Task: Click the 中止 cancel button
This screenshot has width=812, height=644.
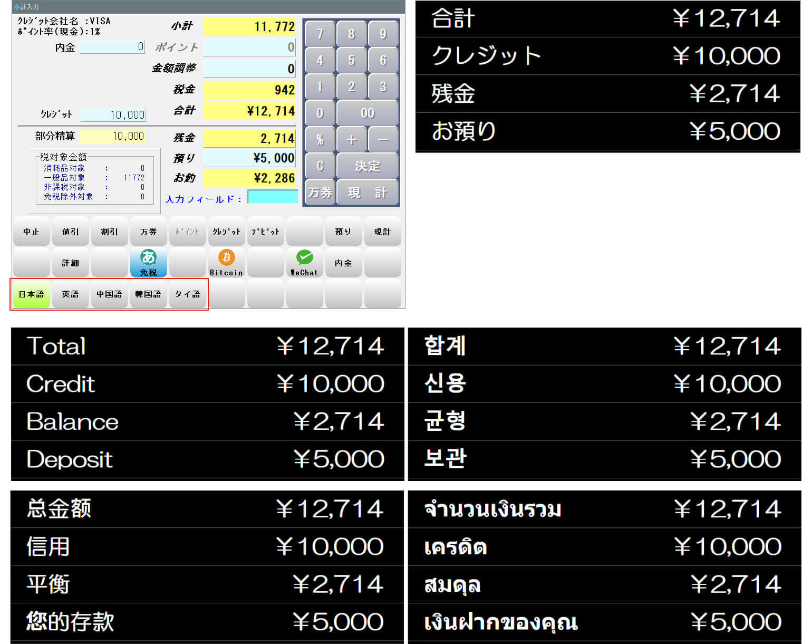Action: tap(31, 232)
